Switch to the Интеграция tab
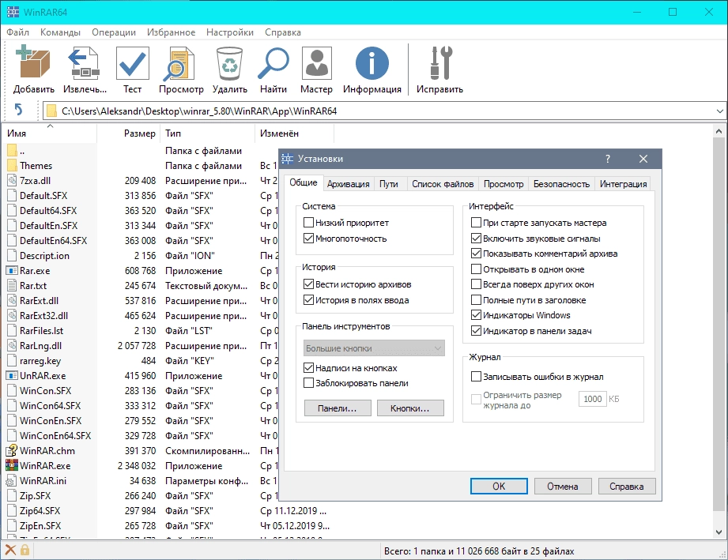Image resolution: width=728 pixels, height=560 pixels. [623, 184]
